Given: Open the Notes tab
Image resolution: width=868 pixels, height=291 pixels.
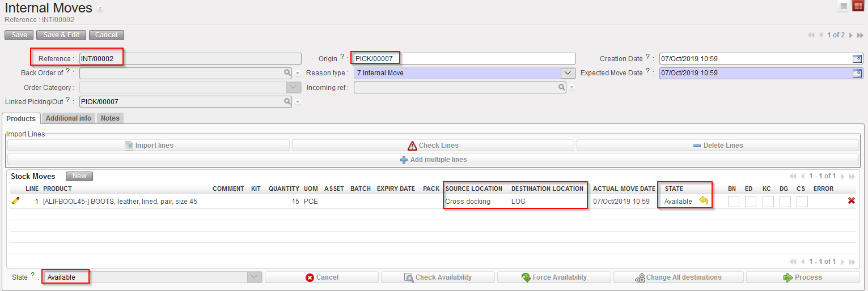Looking at the screenshot, I should [x=110, y=118].
